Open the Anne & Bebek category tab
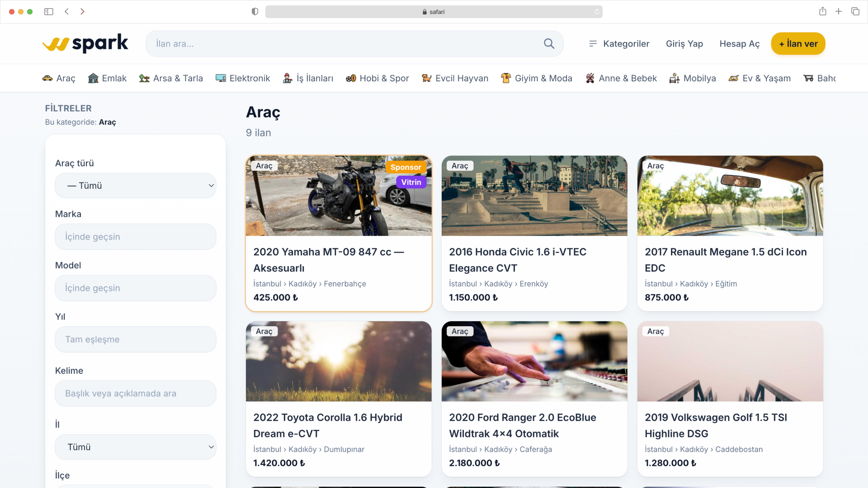This screenshot has width=868, height=488. click(x=621, y=78)
